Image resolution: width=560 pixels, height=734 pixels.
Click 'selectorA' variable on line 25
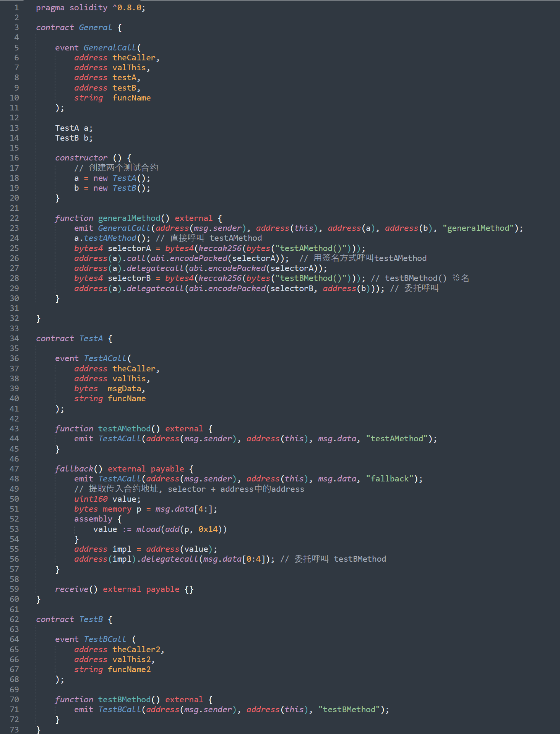(129, 248)
